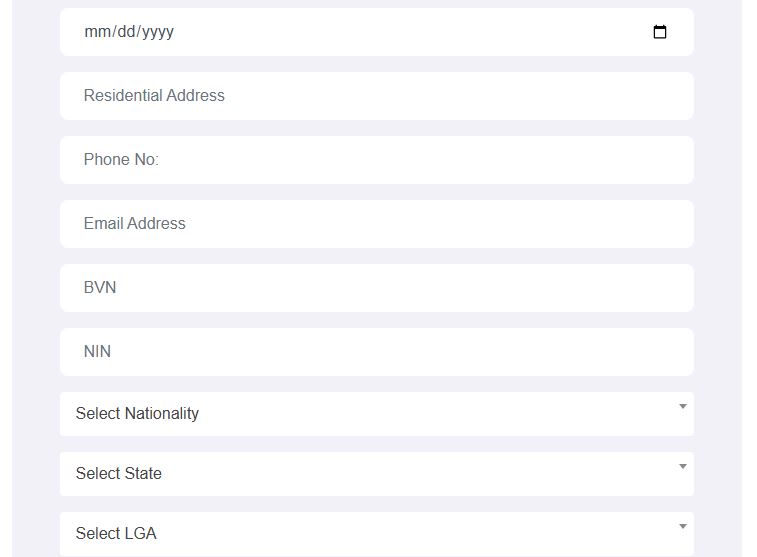The width and height of the screenshot is (757, 557).
Task: Focus the Phone No: input field
Action: pyautogui.click(x=377, y=160)
